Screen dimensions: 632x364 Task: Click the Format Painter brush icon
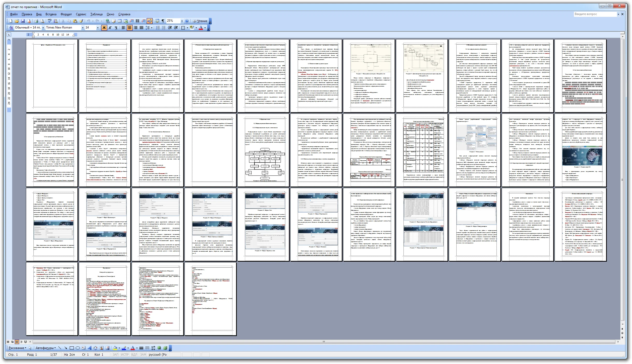(x=81, y=21)
